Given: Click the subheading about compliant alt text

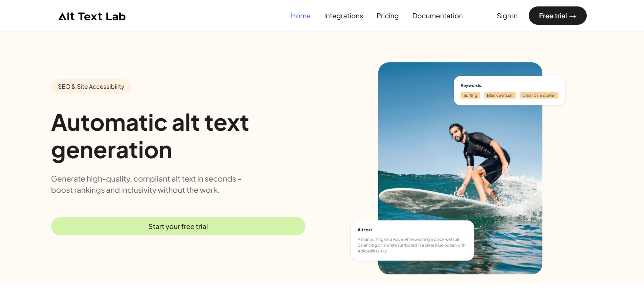Looking at the screenshot, I should coord(146,184).
